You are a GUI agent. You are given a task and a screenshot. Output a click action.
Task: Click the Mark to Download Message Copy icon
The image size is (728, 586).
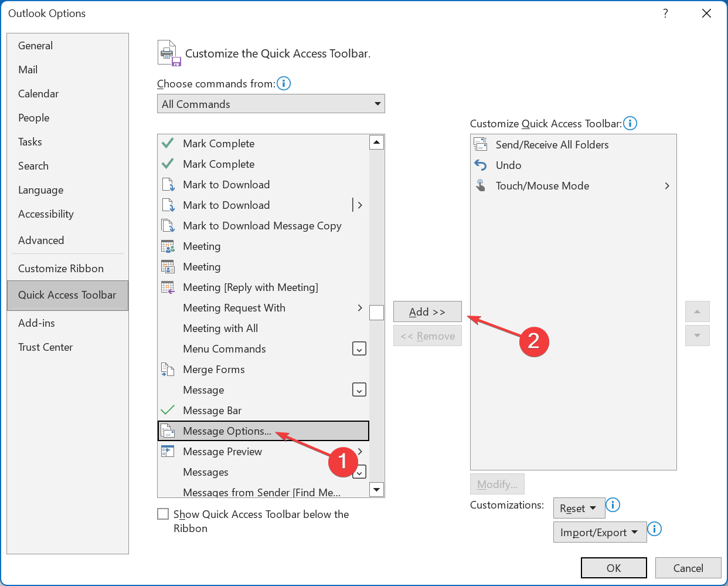point(168,225)
